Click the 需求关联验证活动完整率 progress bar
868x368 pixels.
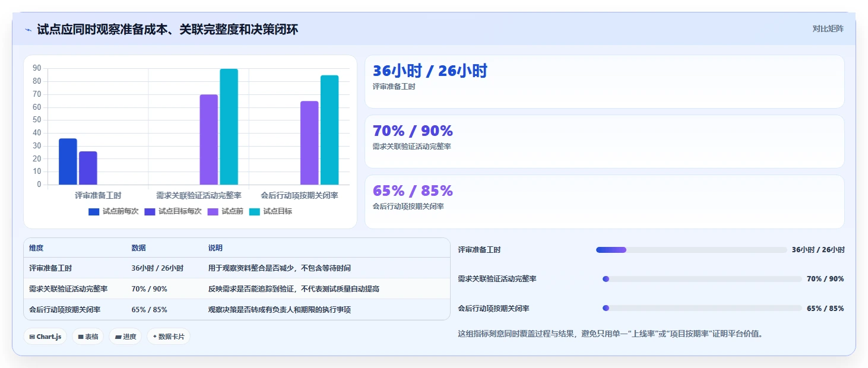(702, 279)
